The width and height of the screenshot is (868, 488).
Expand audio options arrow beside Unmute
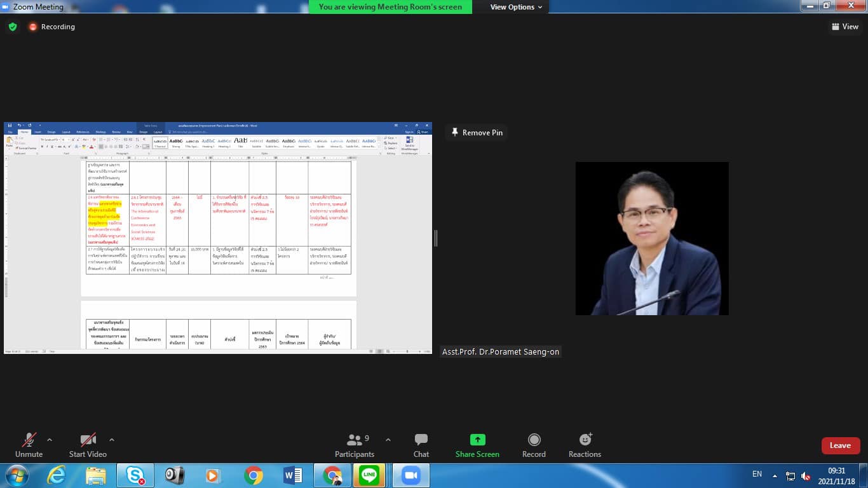click(50, 440)
